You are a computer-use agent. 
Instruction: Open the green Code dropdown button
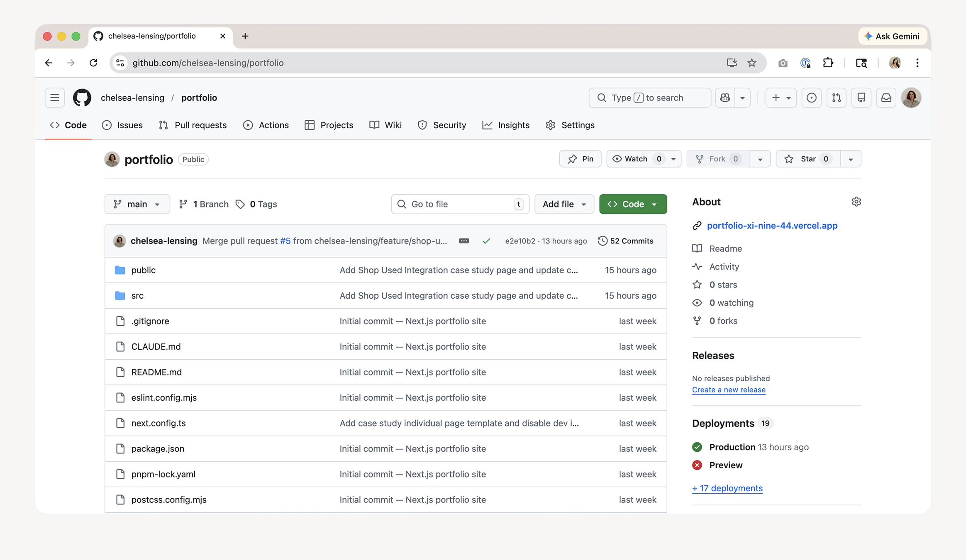coord(633,204)
